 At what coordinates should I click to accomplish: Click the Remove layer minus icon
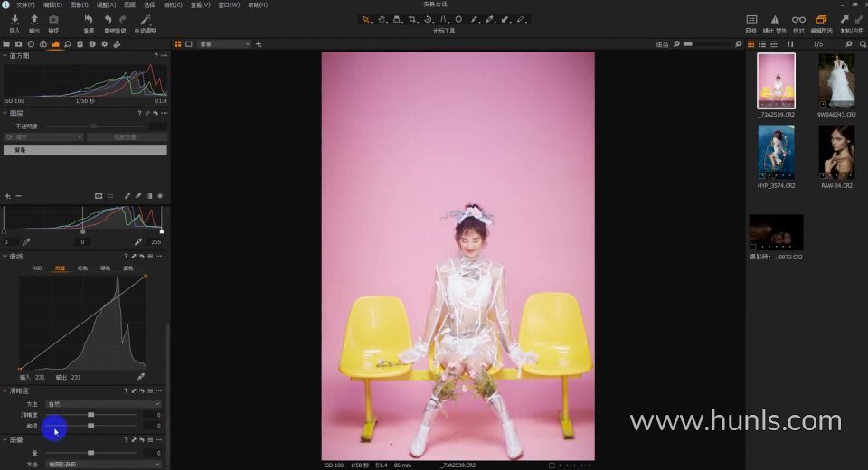18,196
